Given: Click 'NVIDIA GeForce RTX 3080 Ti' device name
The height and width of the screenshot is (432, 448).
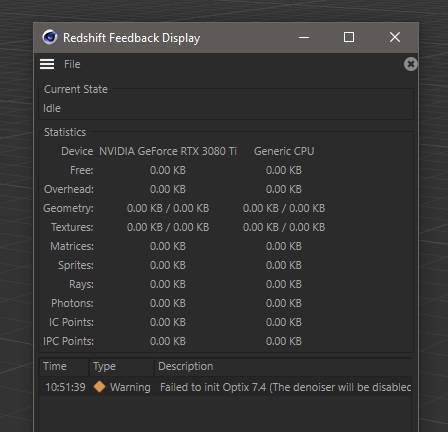Looking at the screenshot, I should [168, 151].
